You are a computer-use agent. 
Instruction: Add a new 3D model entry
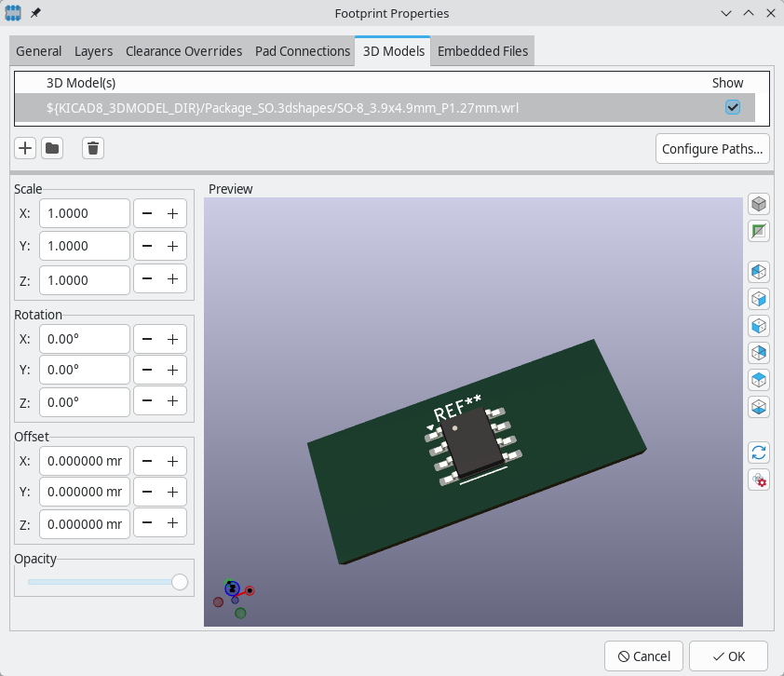tap(24, 147)
